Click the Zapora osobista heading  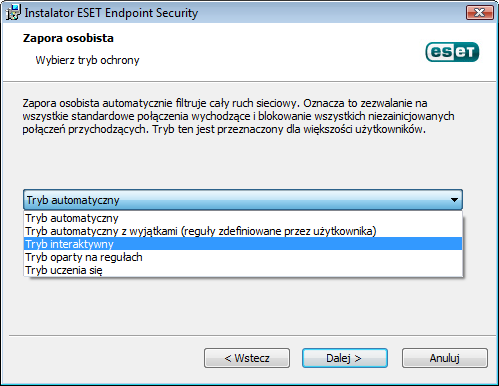point(68,38)
